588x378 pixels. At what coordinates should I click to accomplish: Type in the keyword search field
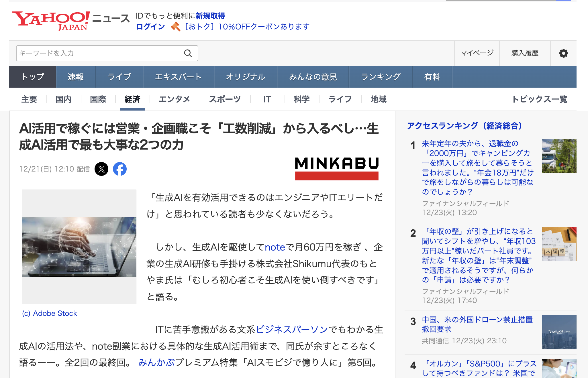97,53
